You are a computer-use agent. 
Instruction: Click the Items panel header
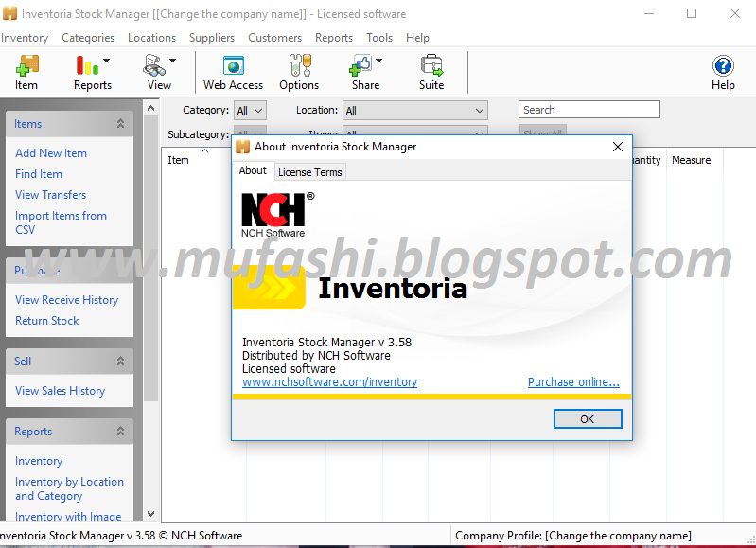click(x=69, y=123)
